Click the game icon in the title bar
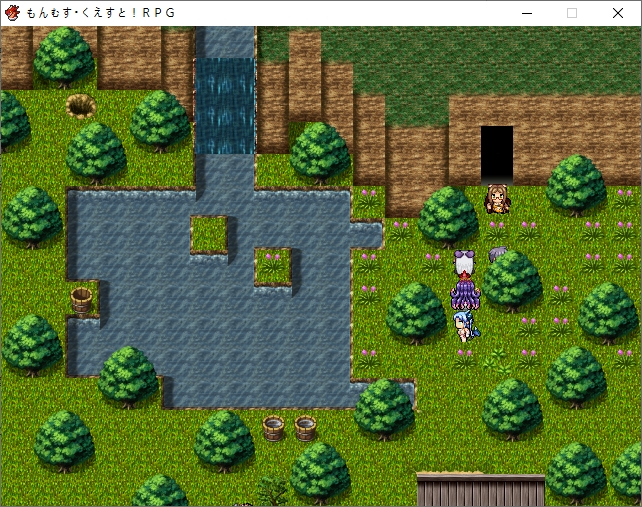The image size is (642, 507). point(12,13)
